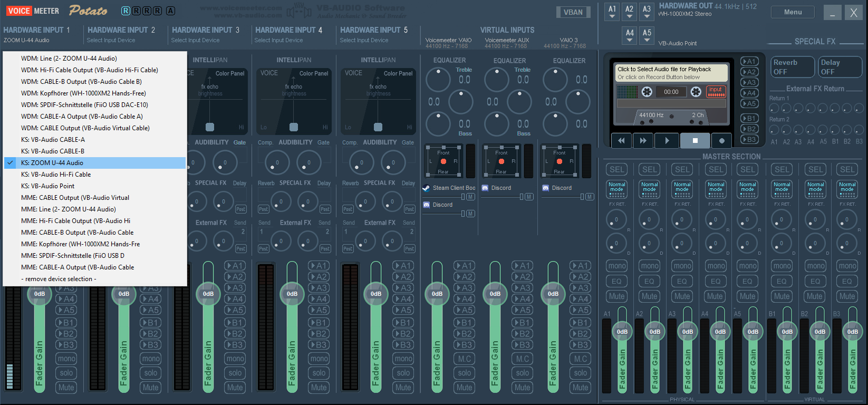This screenshot has width=868, height=405.
Task: Open A1 hardware output device dropdown
Action: [x=612, y=12]
